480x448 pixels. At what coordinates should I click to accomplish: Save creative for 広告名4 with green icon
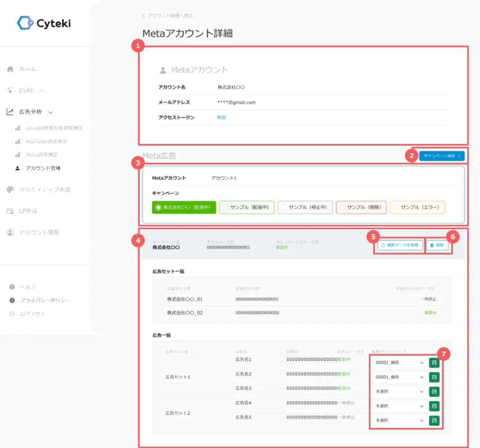click(434, 406)
